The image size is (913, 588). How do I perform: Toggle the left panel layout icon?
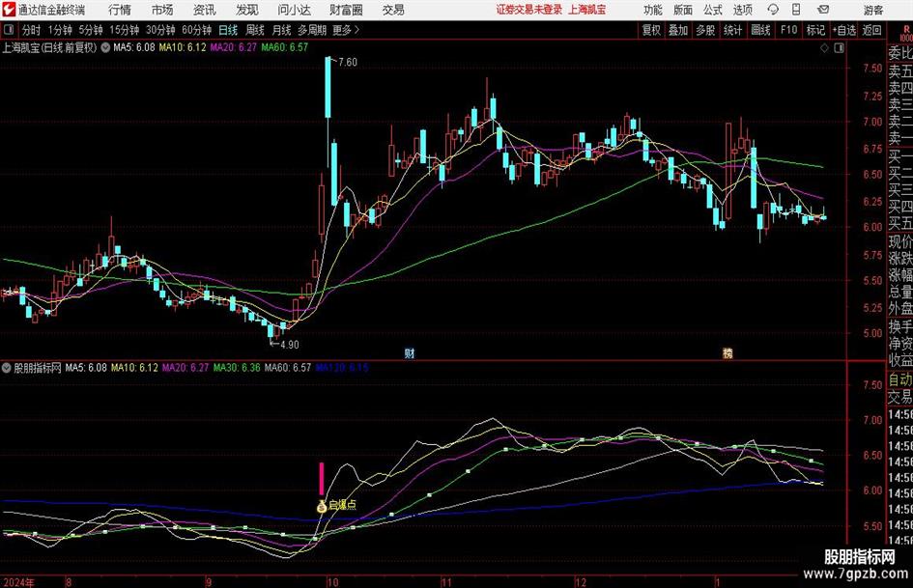[9, 30]
